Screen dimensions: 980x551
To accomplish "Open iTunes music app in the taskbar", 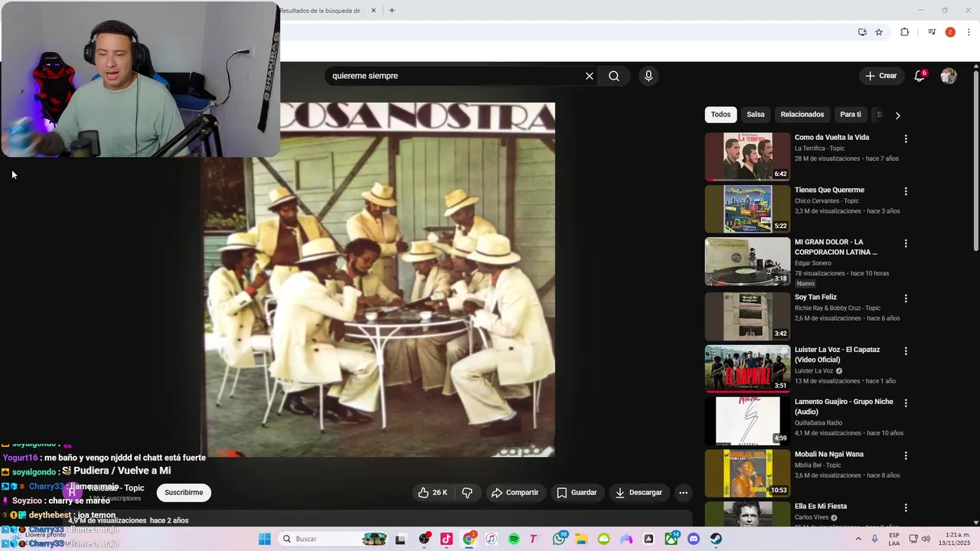I will click(492, 539).
